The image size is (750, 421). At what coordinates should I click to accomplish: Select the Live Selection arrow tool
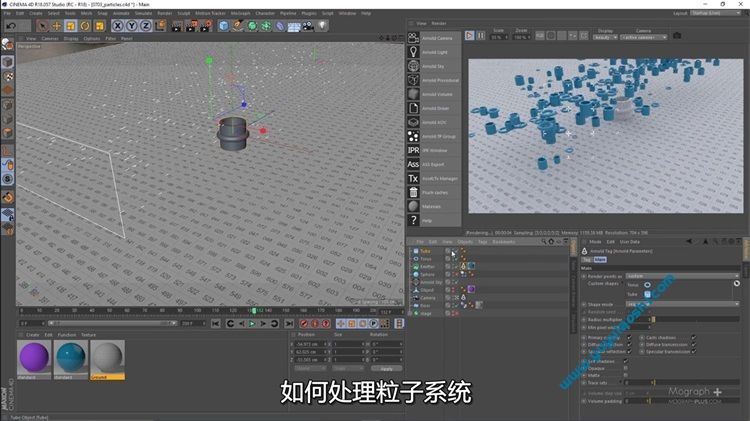tap(43, 25)
